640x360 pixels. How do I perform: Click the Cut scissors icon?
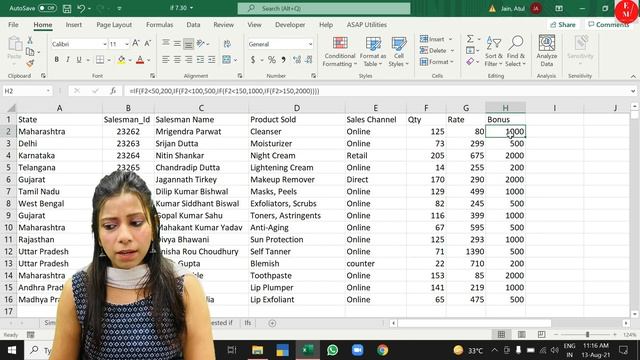30,40
